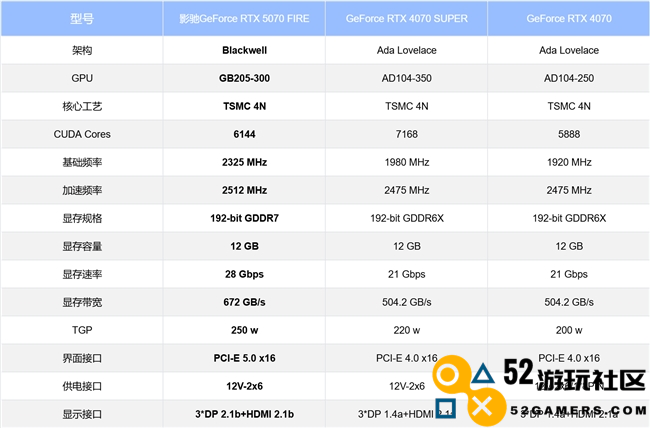Select the "PCI-E 5.0 x16" cell

click(244, 358)
